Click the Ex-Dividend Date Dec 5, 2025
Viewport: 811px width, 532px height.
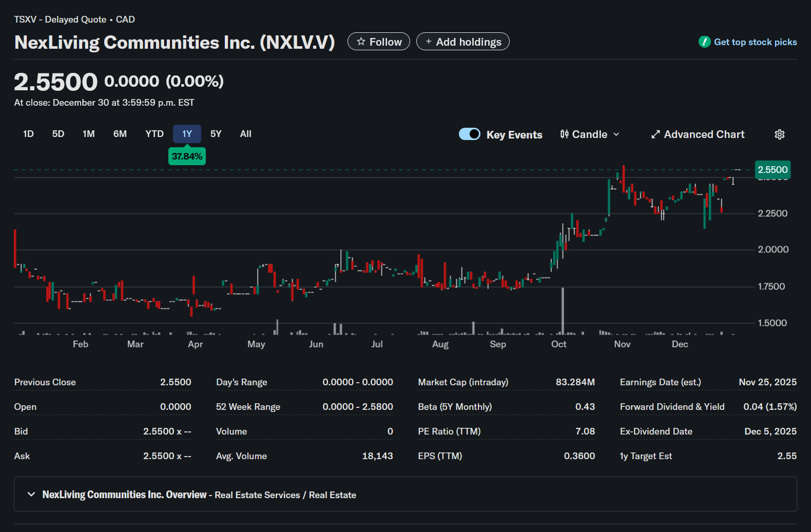[x=770, y=431]
